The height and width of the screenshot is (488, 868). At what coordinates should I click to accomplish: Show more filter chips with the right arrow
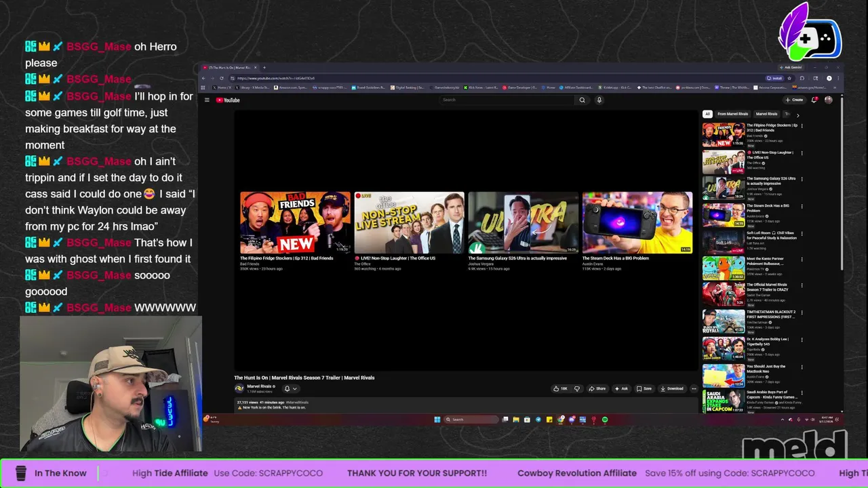pyautogui.click(x=797, y=115)
